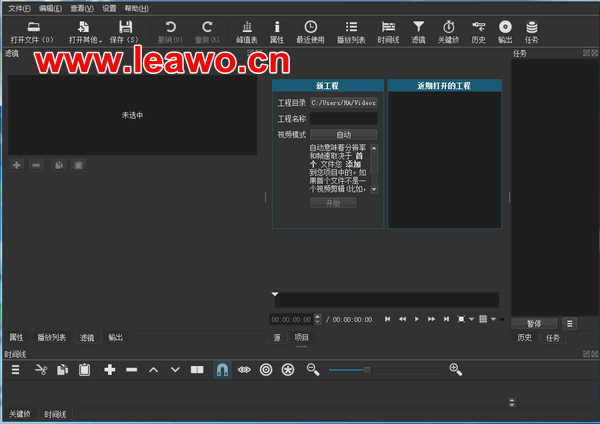Add a filter with the plus button
Image resolution: width=600 pixels, height=424 pixels.
tap(17, 165)
